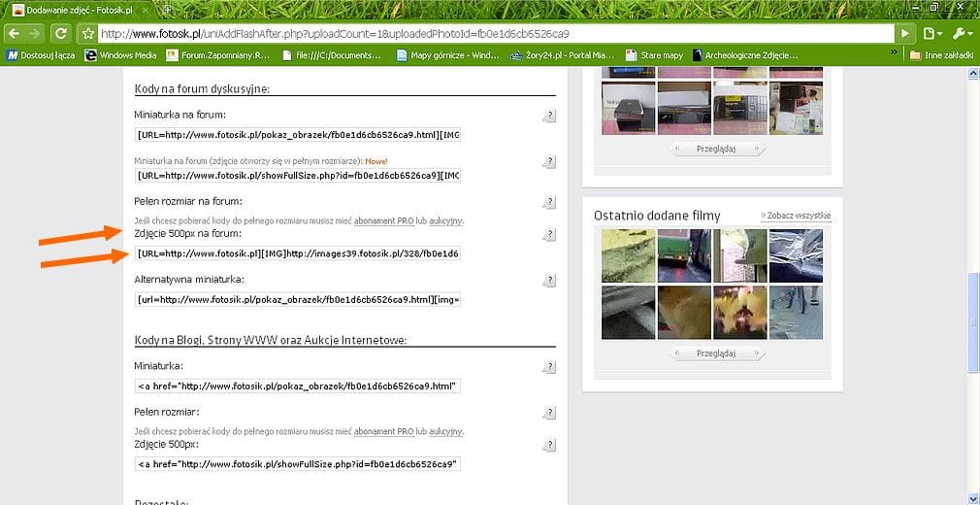Select the showFullSize forum miniaturka code field
The image size is (980, 505).
(x=298, y=175)
